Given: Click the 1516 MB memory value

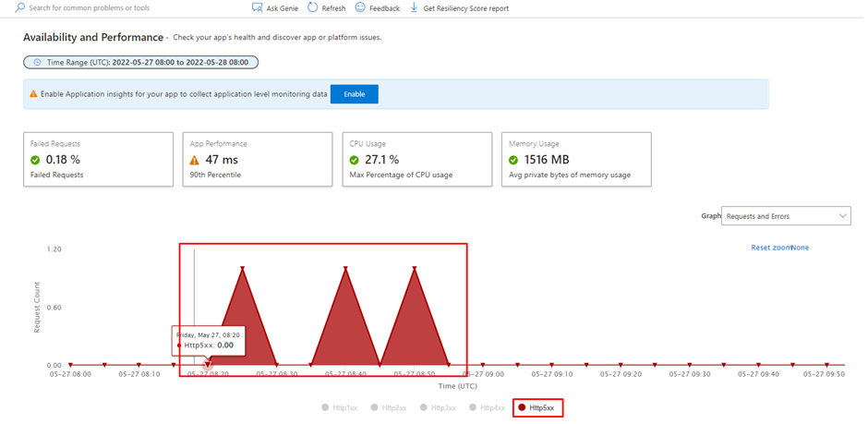Looking at the screenshot, I should 547,160.
